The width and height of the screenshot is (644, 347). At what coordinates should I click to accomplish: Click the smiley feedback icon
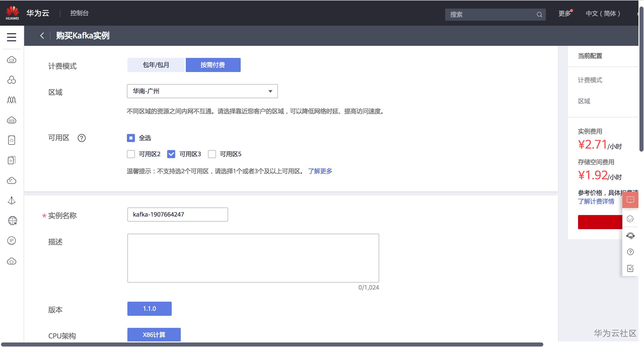click(x=630, y=219)
